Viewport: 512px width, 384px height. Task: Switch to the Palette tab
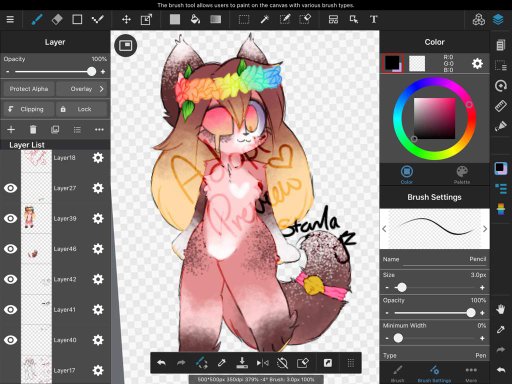click(x=462, y=175)
